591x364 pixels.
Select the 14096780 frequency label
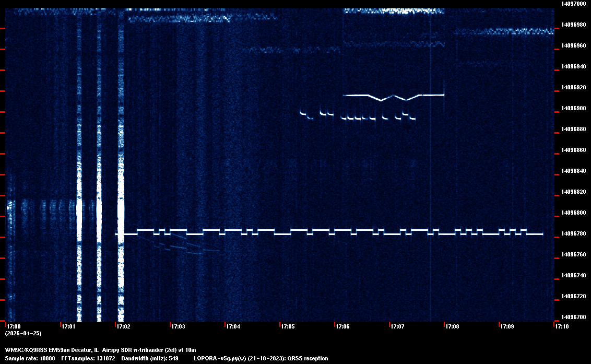573,233
